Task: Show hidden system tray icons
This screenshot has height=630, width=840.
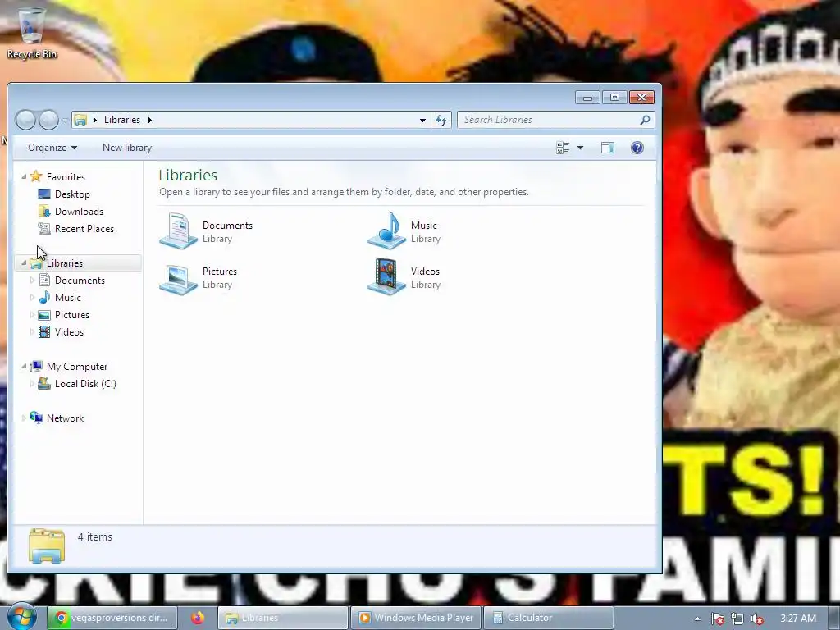Action: click(697, 619)
